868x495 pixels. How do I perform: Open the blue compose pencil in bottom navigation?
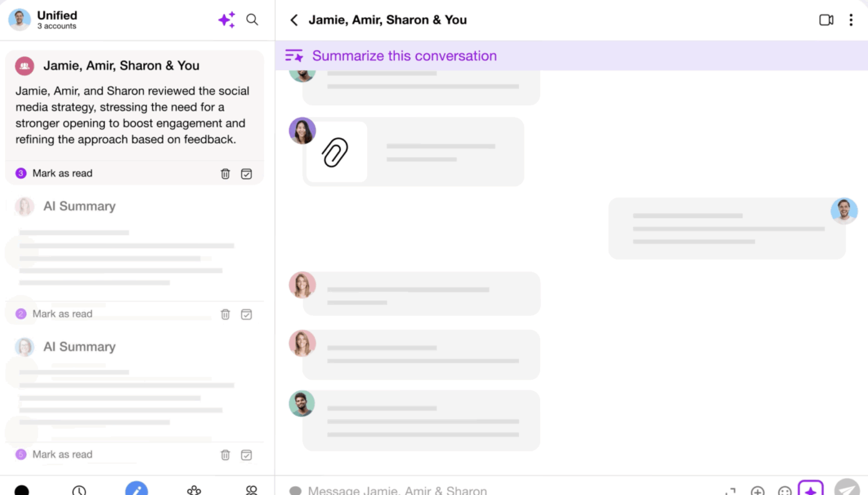pyautogui.click(x=136, y=489)
